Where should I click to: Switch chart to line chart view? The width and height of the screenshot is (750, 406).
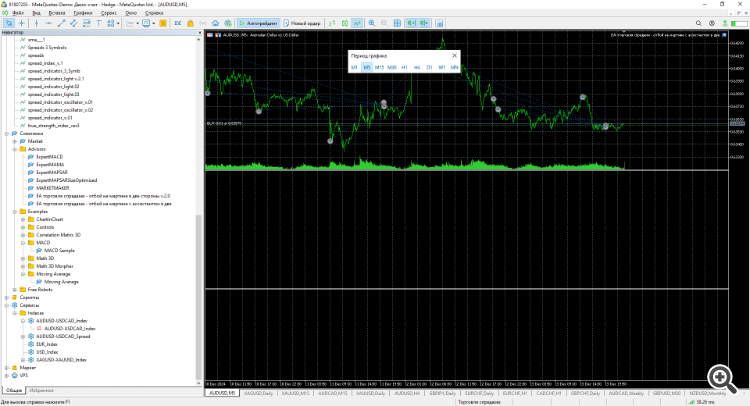[x=357, y=23]
